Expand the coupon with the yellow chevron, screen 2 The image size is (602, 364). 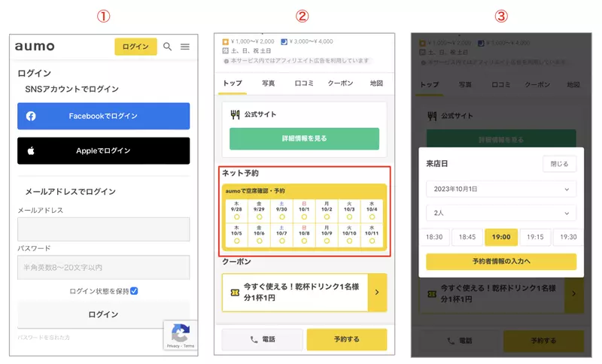pos(377,293)
